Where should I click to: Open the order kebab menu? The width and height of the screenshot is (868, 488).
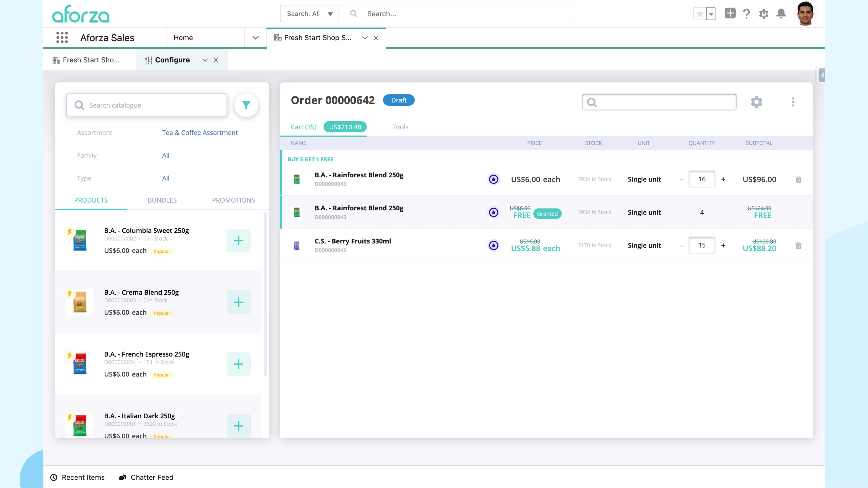click(793, 102)
